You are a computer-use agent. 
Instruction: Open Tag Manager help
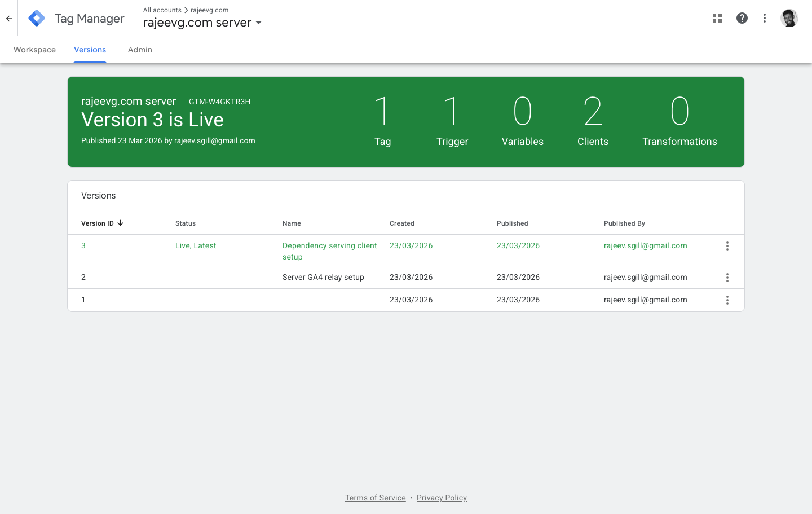(x=742, y=17)
